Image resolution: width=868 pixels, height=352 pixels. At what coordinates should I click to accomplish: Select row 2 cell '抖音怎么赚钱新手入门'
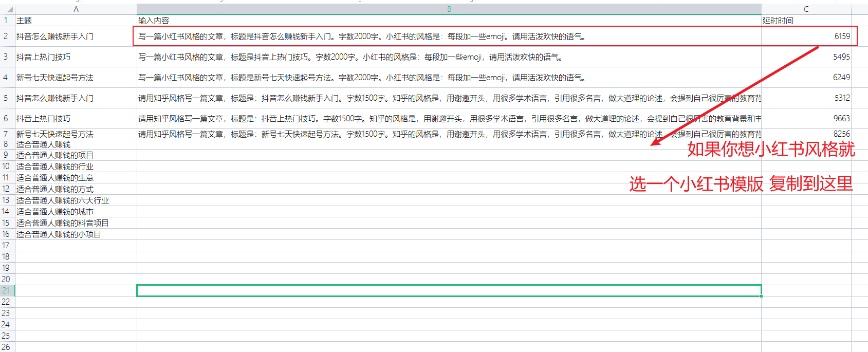tap(76, 36)
